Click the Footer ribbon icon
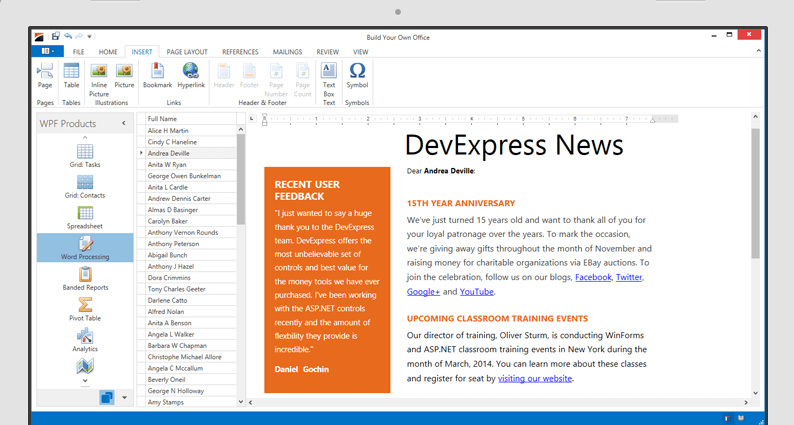 click(249, 76)
